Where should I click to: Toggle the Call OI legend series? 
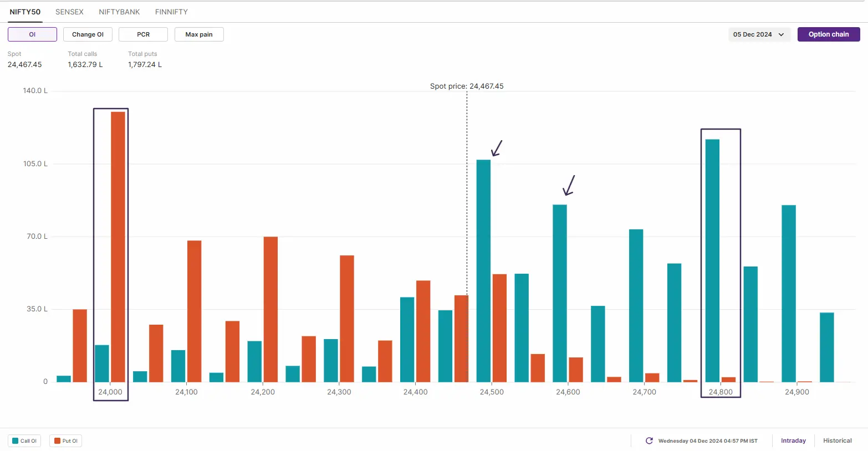coord(24,441)
